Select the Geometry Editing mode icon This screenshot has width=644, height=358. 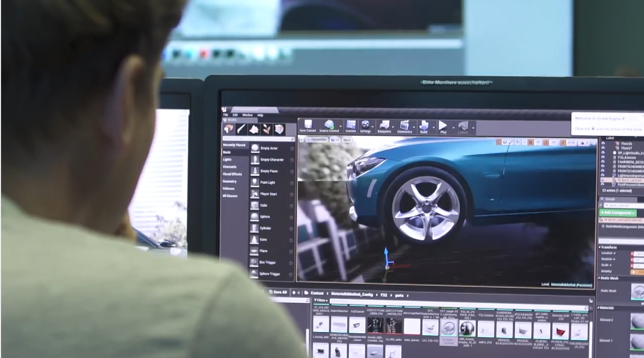click(279, 129)
